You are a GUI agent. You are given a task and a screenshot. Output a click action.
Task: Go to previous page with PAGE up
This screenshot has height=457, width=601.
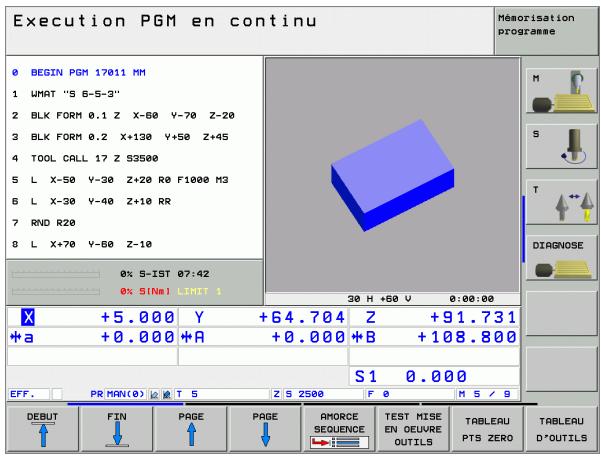click(x=191, y=429)
